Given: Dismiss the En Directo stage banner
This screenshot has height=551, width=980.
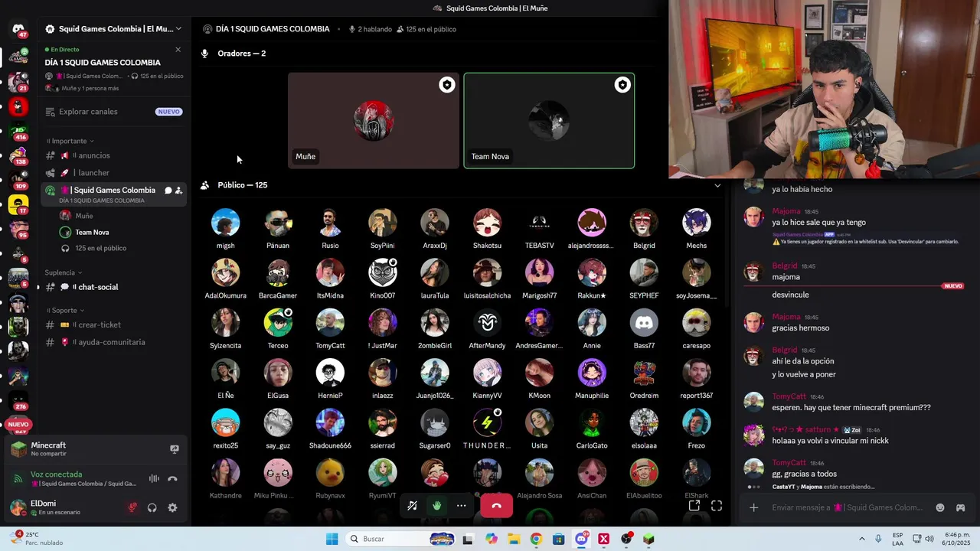Looking at the screenshot, I should click(x=178, y=50).
